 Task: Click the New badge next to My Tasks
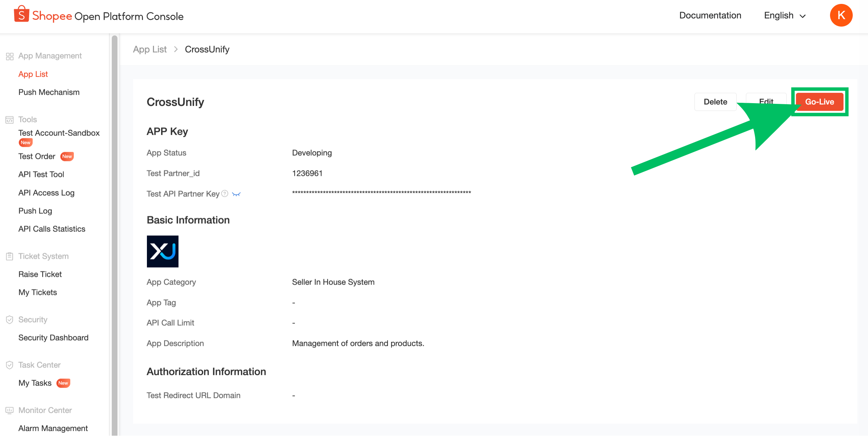[63, 383]
